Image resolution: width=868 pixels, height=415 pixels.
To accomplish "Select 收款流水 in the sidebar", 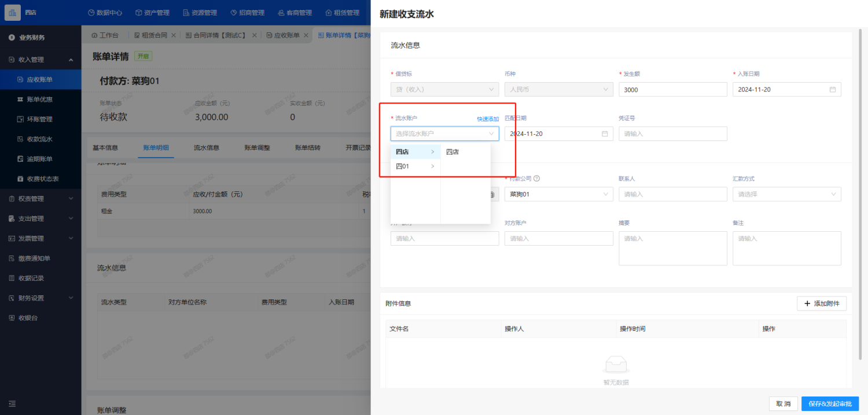I will click(x=41, y=139).
